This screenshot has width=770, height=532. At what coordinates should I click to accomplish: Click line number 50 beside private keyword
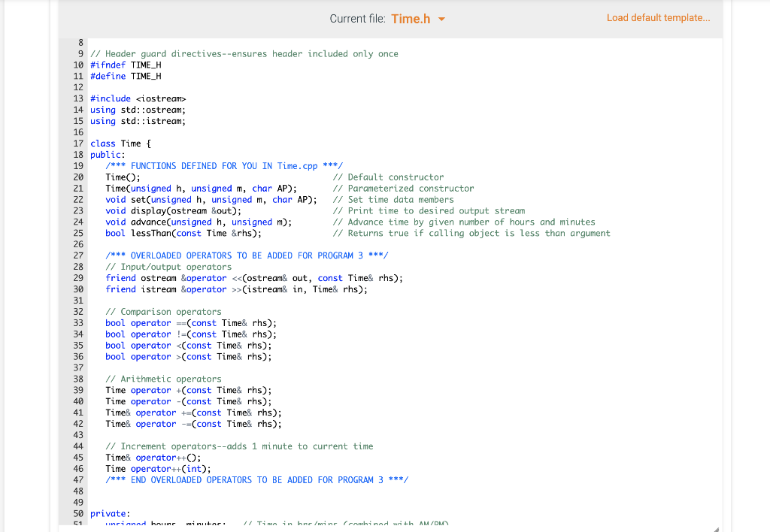click(x=78, y=513)
